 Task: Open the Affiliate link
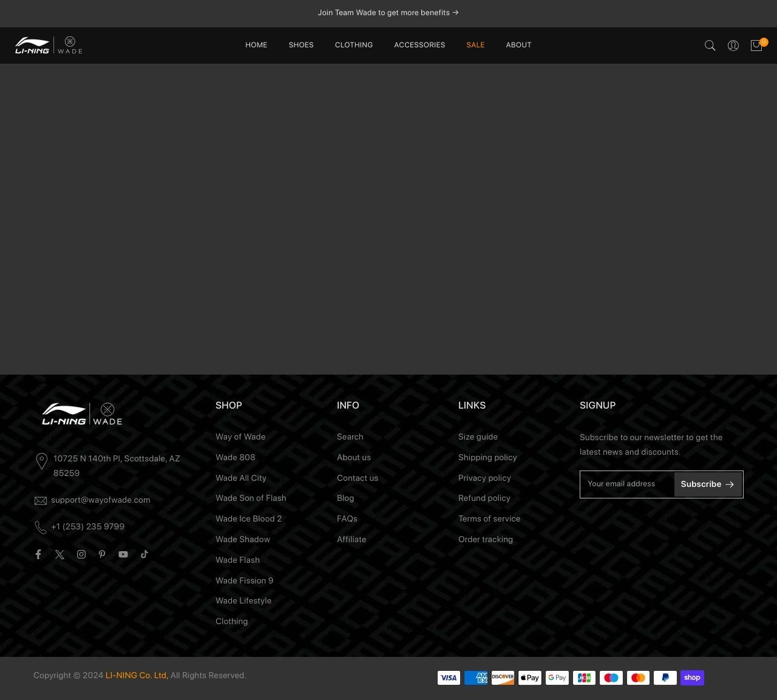[351, 540]
